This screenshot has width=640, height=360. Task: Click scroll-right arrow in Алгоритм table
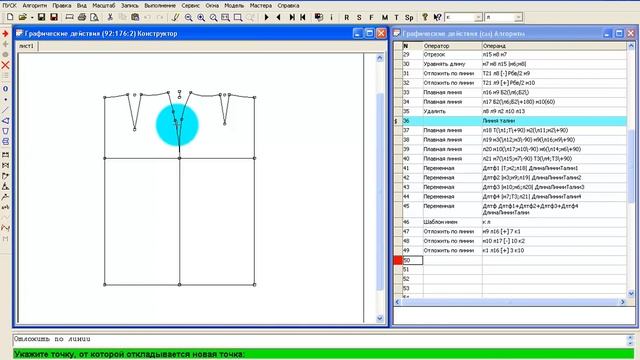(x=623, y=302)
